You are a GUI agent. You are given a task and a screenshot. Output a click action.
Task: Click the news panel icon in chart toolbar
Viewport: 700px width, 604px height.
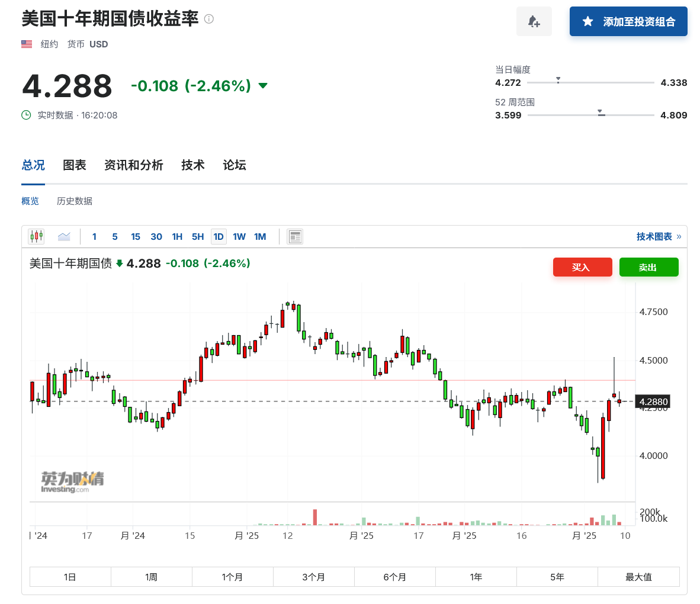click(295, 237)
